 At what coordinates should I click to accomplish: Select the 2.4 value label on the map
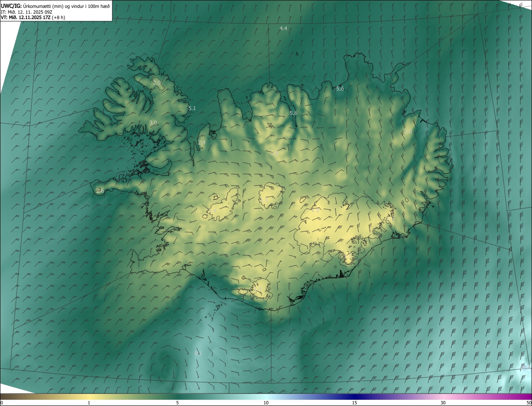(x=202, y=142)
